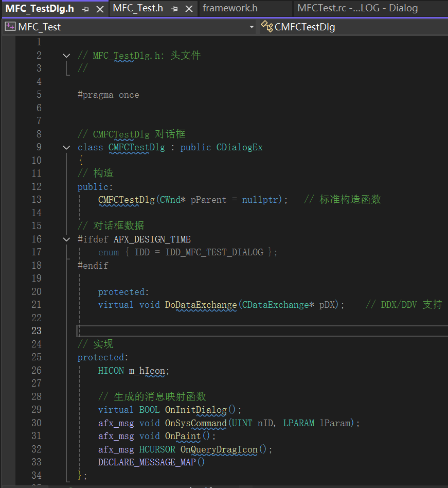Collapse the CMFCTestDlg class definition at line 9
Screen dimensions: 448x488
coord(66,147)
